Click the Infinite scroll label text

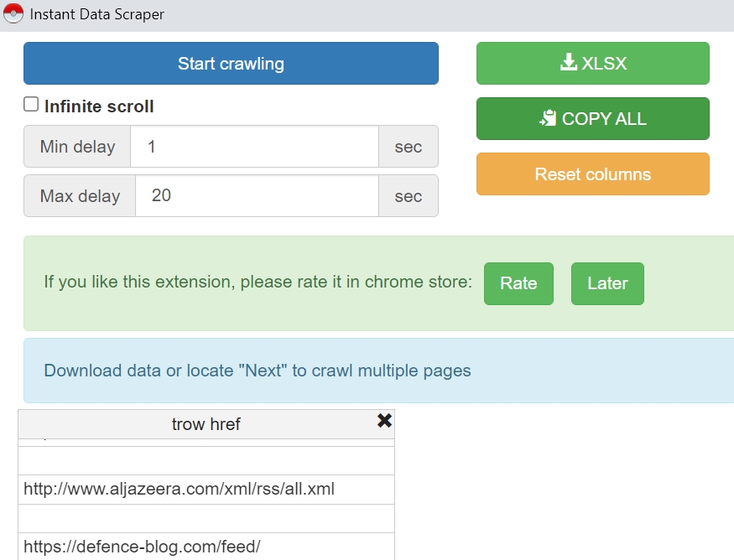click(x=99, y=106)
